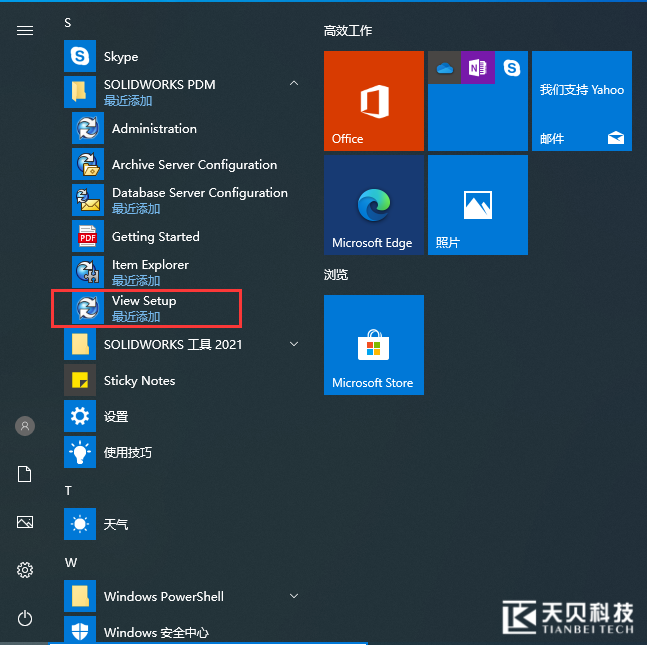647x645 pixels.
Task: Open the Microsoft Store tile
Action: click(x=374, y=345)
